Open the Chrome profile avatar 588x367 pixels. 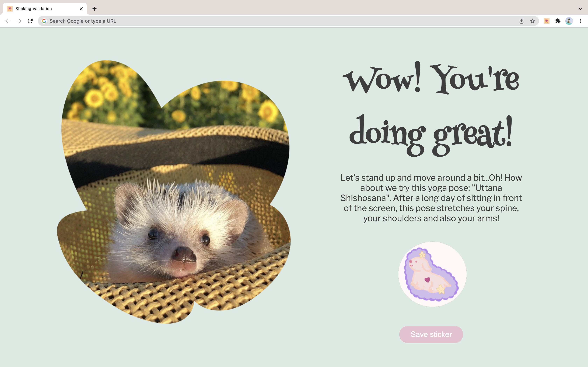coord(569,21)
